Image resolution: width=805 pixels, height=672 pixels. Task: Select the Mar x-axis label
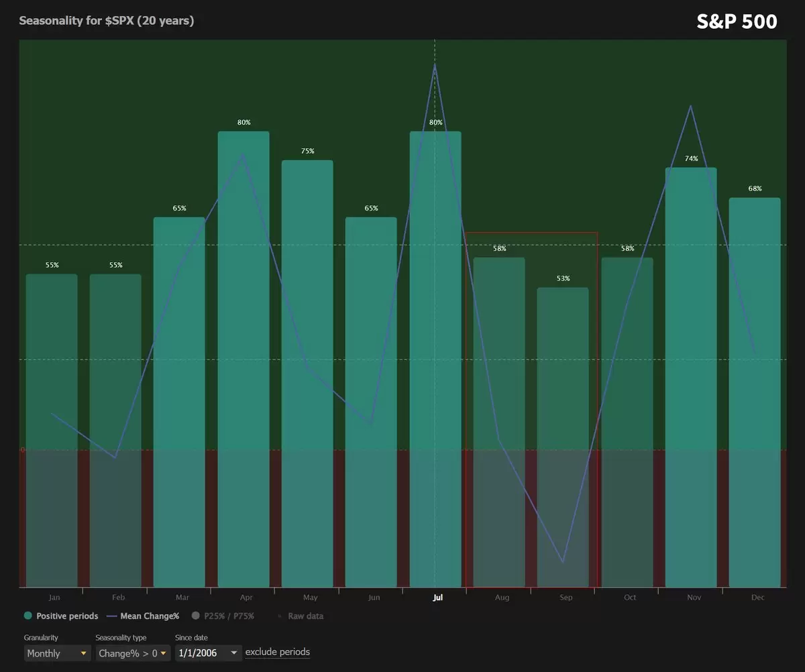pos(182,598)
